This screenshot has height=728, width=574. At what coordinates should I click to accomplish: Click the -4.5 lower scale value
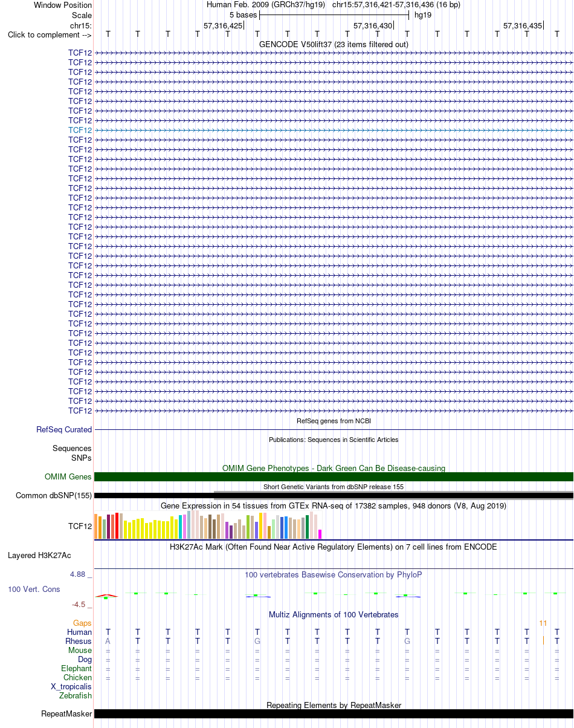click(x=81, y=604)
